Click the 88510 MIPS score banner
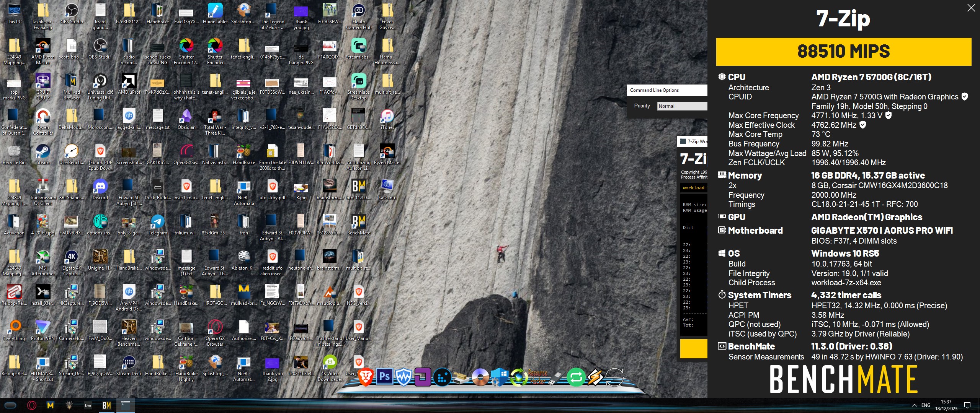The width and height of the screenshot is (980, 413). point(844,52)
